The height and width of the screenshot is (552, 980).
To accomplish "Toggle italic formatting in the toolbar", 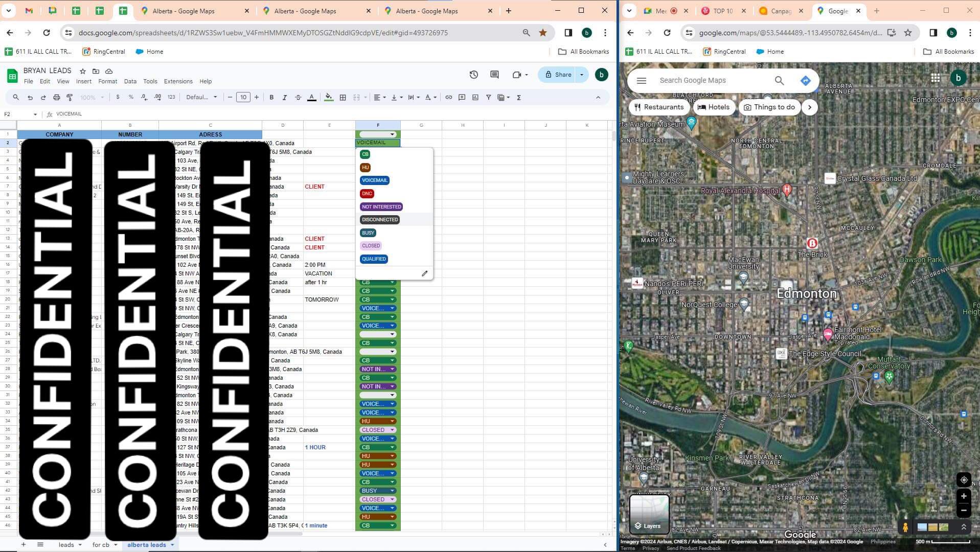I will coord(285,97).
